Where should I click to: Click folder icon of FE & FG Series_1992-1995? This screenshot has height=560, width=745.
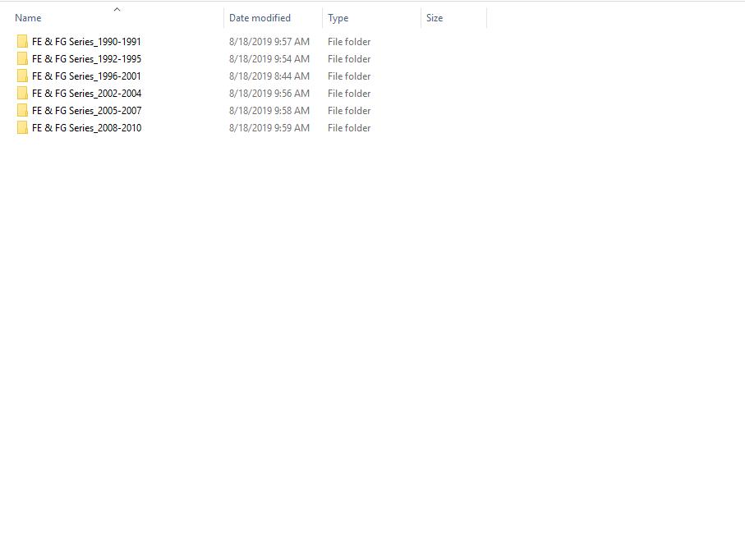(22, 59)
